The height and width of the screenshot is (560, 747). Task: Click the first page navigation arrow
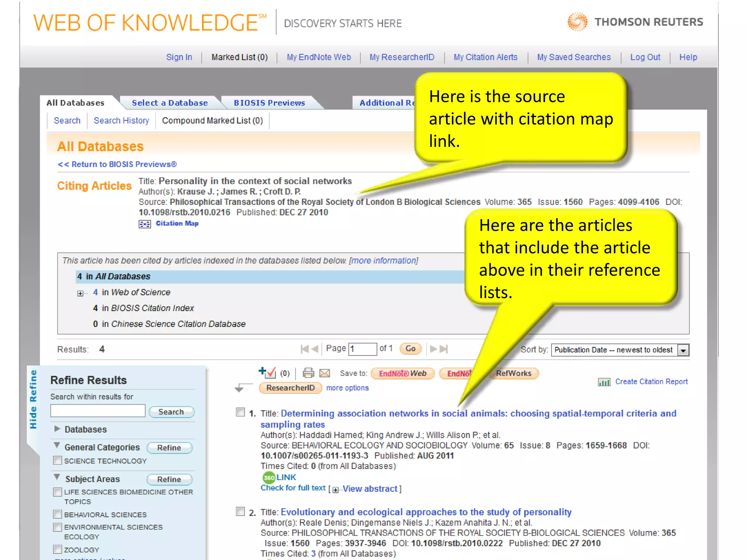pos(304,349)
